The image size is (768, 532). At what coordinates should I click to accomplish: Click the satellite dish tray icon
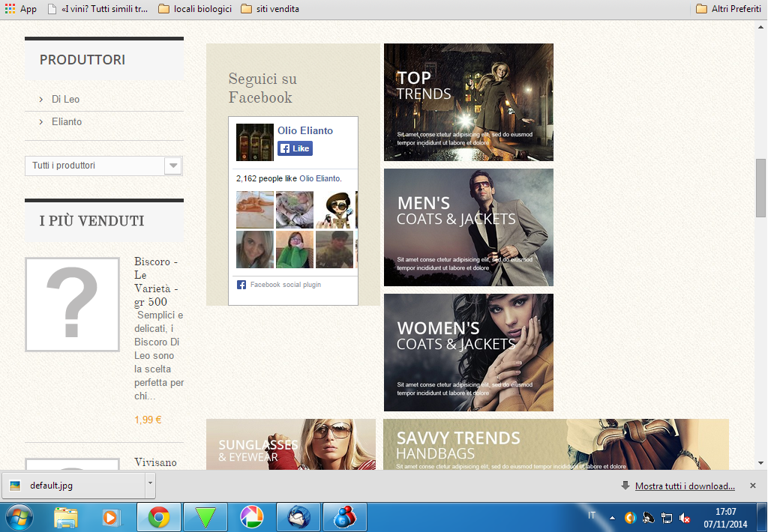coord(649,517)
